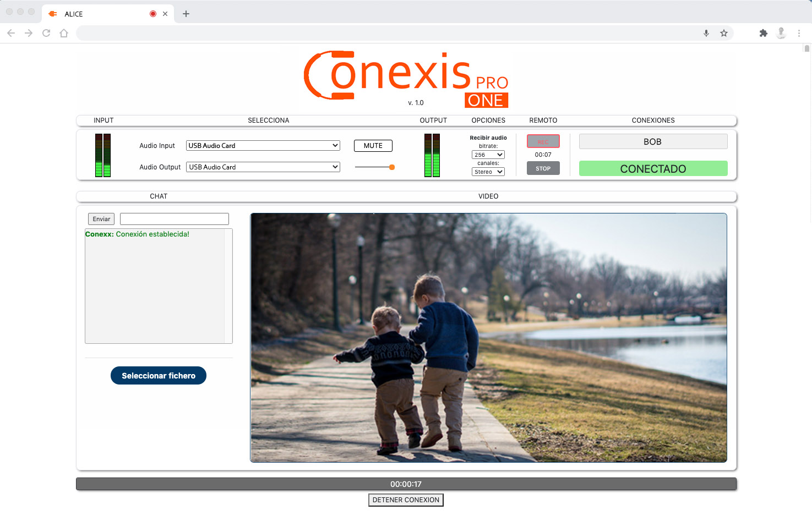Screen dimensions: 812x516
Task: Open browser three-dot menu
Action: pyautogui.click(x=799, y=33)
